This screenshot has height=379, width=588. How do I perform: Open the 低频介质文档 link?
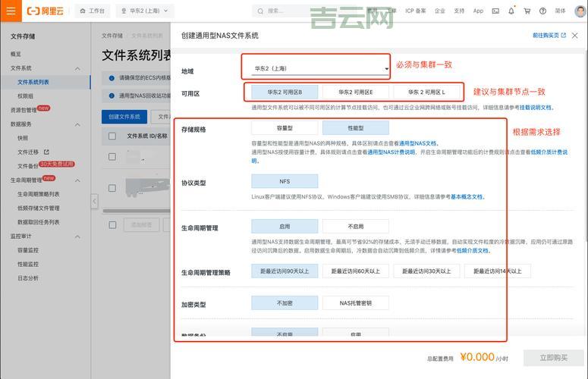(x=472, y=251)
